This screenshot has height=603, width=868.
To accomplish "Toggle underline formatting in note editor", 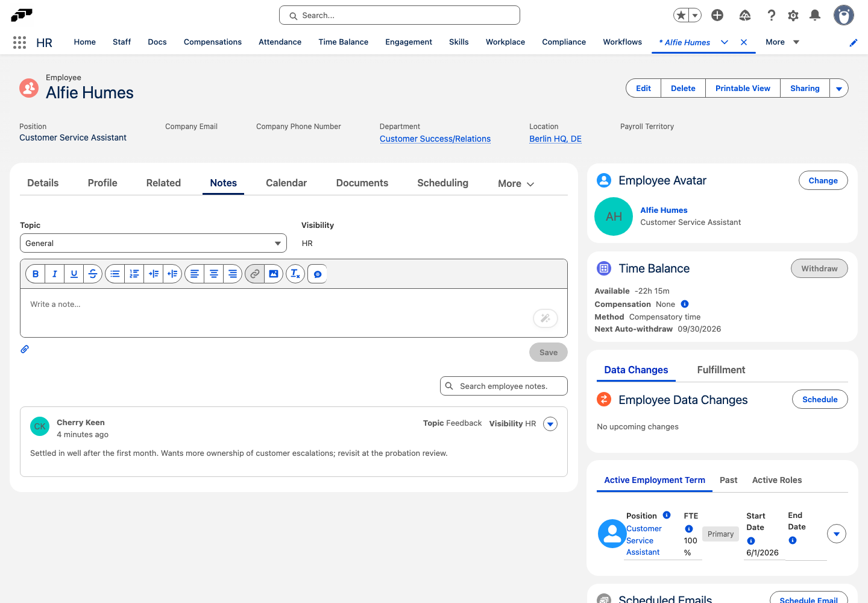I will point(74,274).
